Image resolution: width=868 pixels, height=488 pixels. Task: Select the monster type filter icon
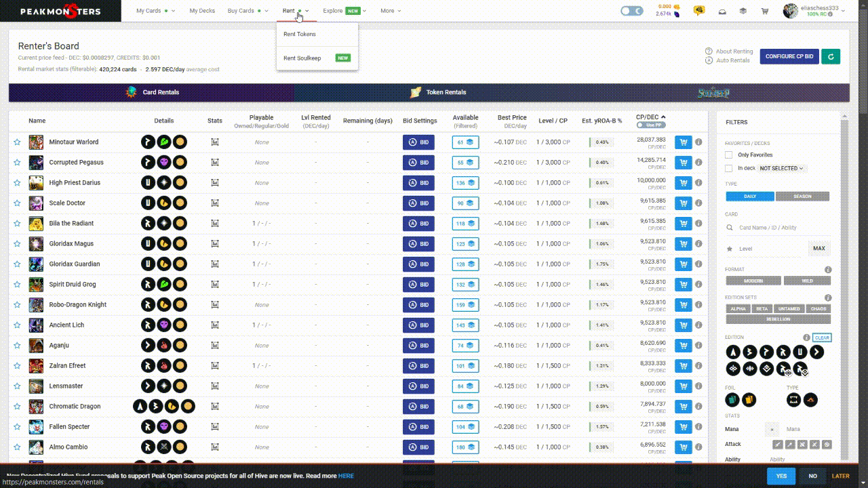tap(793, 400)
